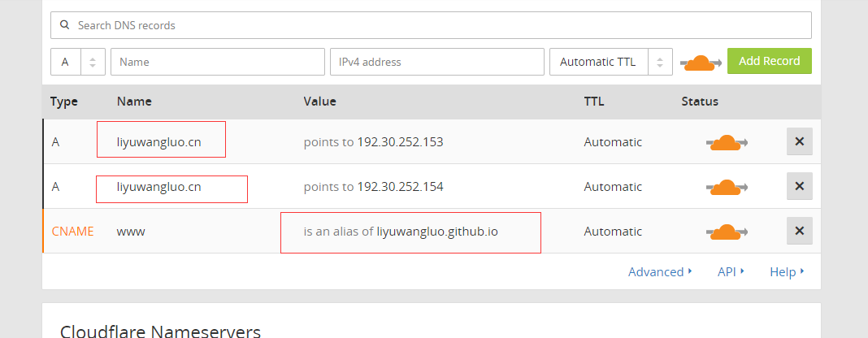
Task: Edit the www CNAME alias value
Action: pyautogui.click(x=401, y=232)
